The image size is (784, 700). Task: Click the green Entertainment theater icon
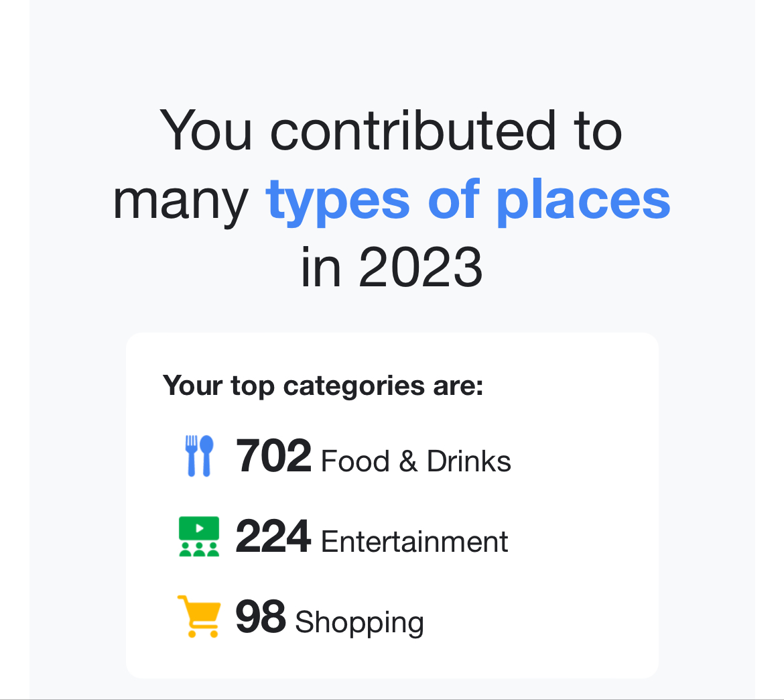coord(199,536)
